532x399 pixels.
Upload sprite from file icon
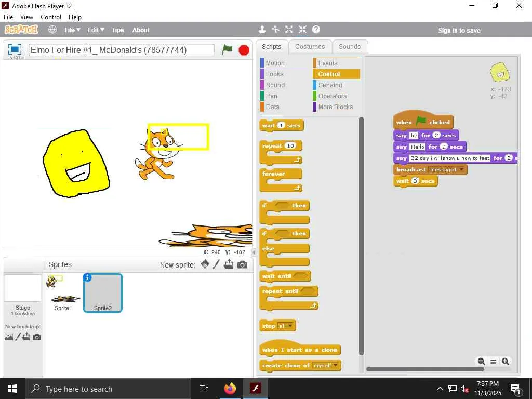229,264
